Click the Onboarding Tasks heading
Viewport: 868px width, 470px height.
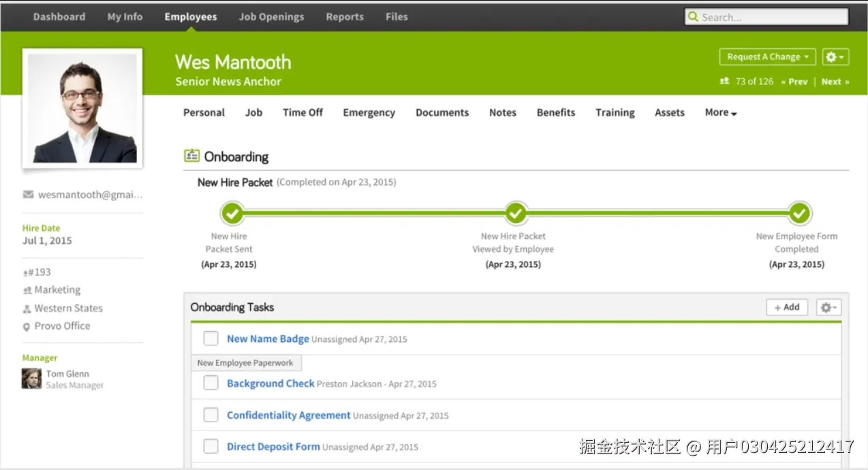(x=232, y=307)
